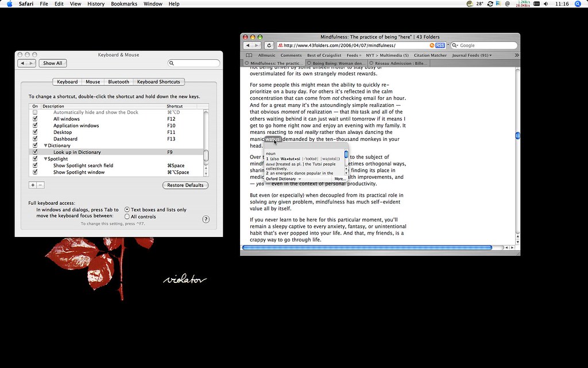Open Spotlight search in the menu bar
Screen dimensions: 588x368
pyautogui.click(x=578, y=4)
